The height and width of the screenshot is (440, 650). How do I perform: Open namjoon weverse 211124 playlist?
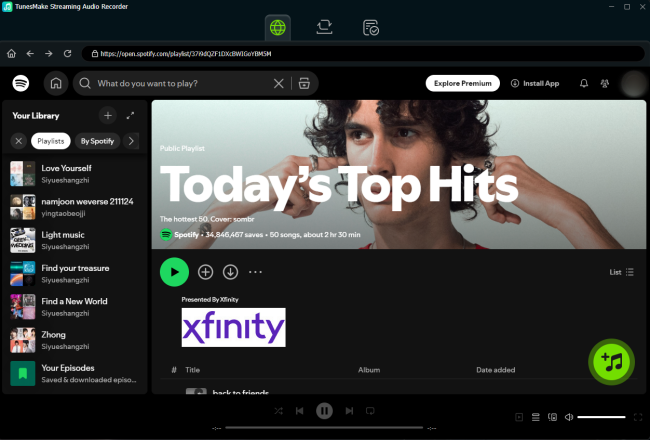click(75, 207)
